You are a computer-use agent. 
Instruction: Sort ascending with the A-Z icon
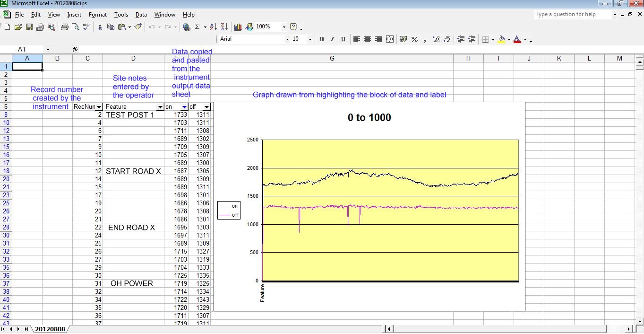click(213, 27)
